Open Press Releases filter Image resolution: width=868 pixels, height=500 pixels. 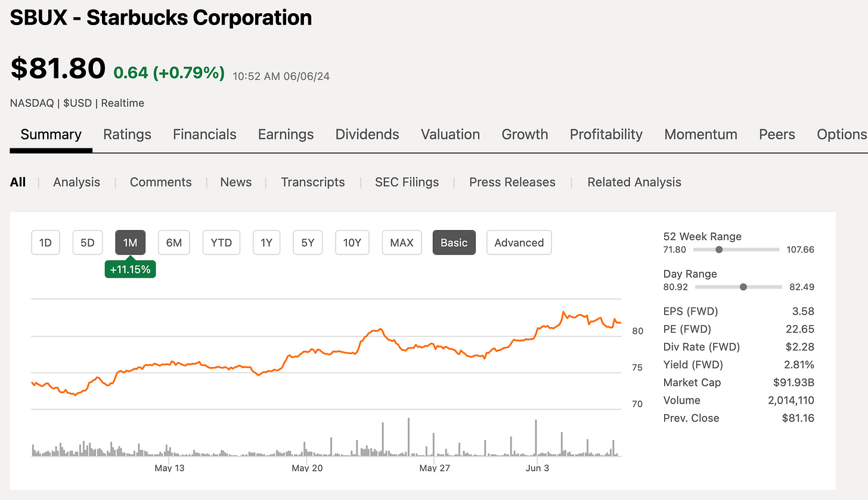click(x=512, y=182)
